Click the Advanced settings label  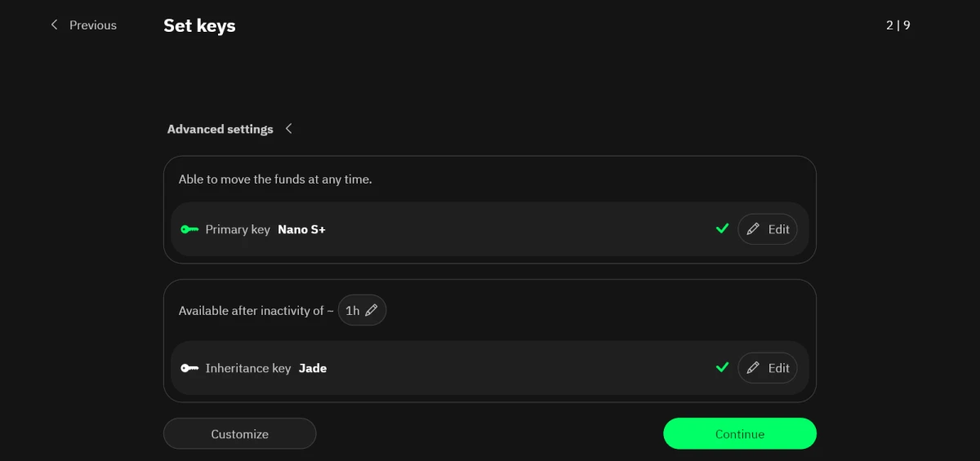coord(220,129)
